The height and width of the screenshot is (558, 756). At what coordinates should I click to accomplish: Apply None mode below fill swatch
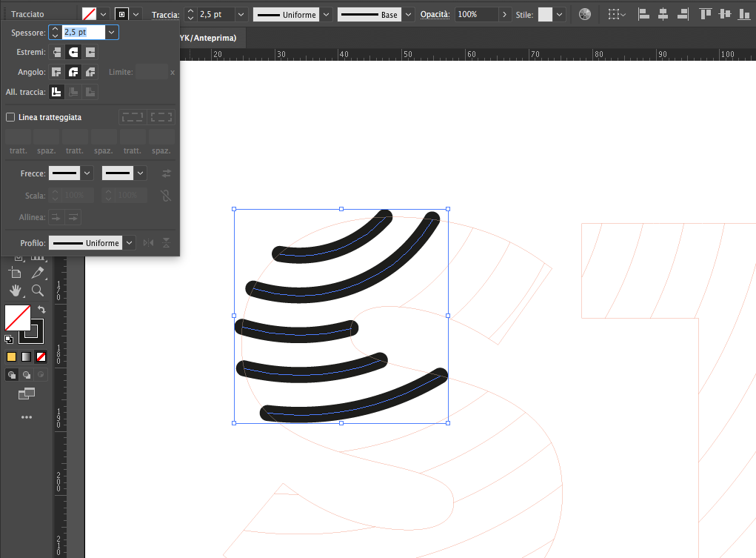(41, 356)
